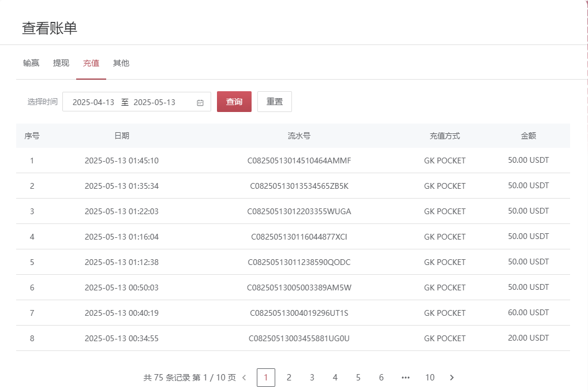Viewport: 588px width, 392px height.
Task: Jump to last page 10
Action: (430, 378)
